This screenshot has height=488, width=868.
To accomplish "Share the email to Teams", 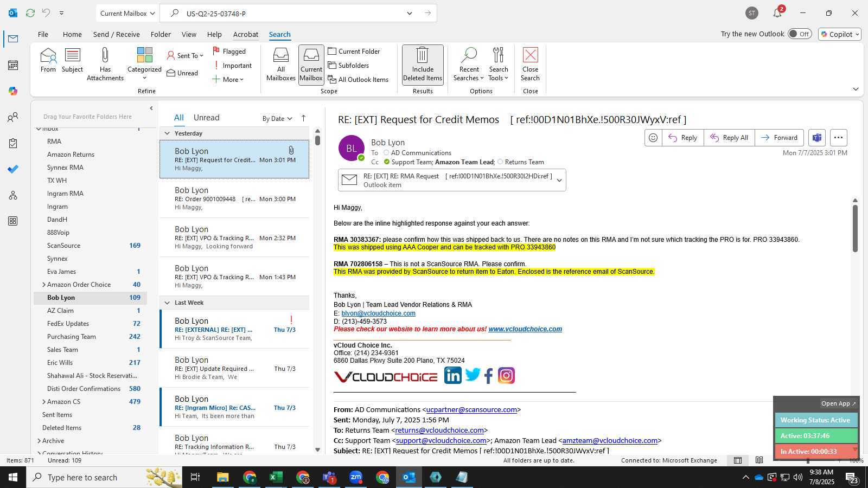I will coord(817,138).
